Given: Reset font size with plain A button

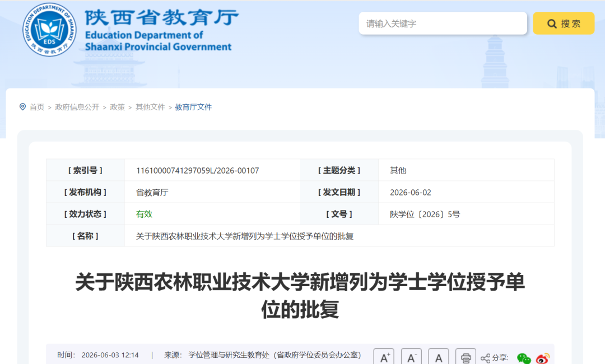Looking at the screenshot, I should point(439,357).
